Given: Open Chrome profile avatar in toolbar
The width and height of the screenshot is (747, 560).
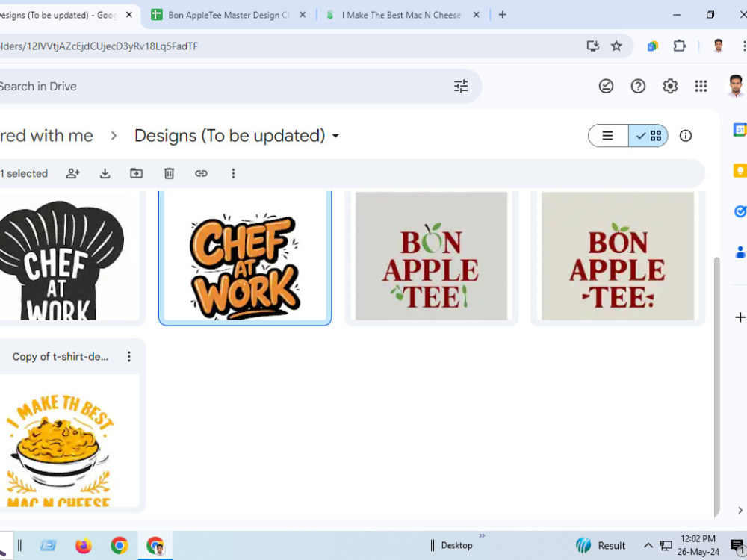Looking at the screenshot, I should point(719,46).
